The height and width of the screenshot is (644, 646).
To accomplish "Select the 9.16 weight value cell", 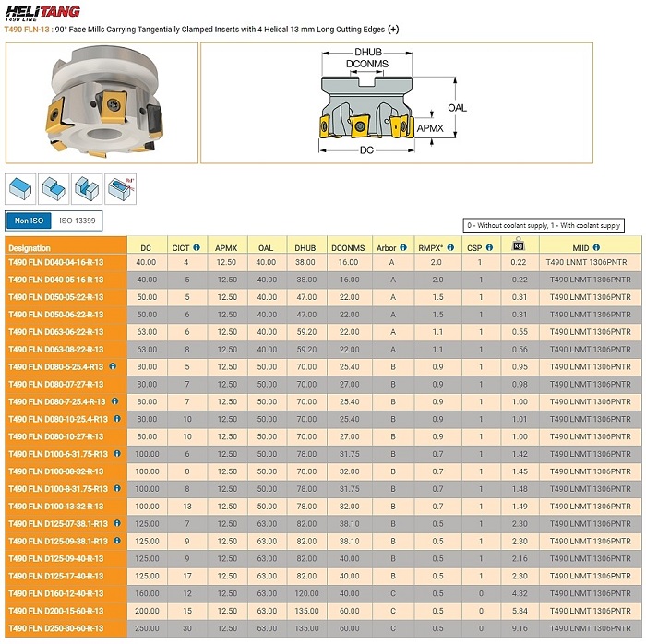I will (x=520, y=628).
